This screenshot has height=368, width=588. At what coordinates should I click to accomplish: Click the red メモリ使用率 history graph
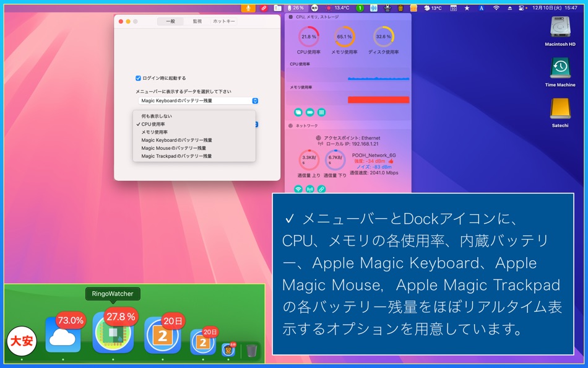point(378,100)
